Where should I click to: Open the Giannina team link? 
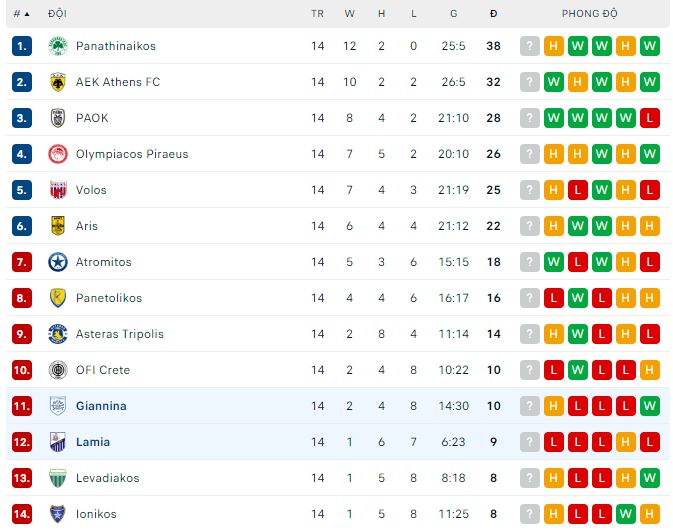101,406
